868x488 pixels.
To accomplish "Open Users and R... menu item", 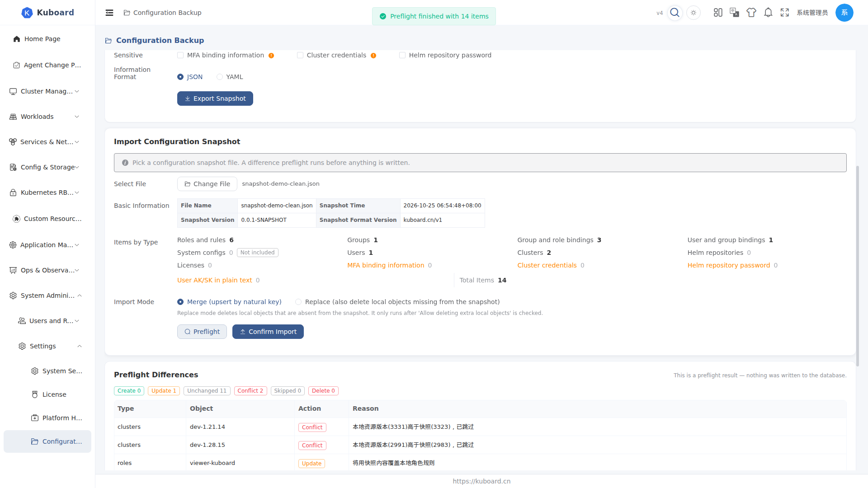I will click(x=47, y=321).
